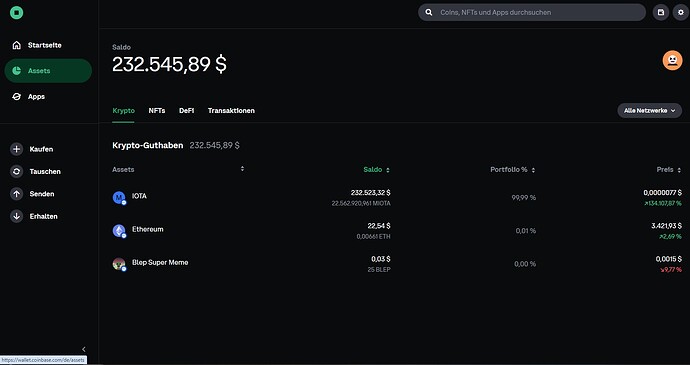690x365 pixels.
Task: Open the save icon next to the search bar
Action: point(661,12)
